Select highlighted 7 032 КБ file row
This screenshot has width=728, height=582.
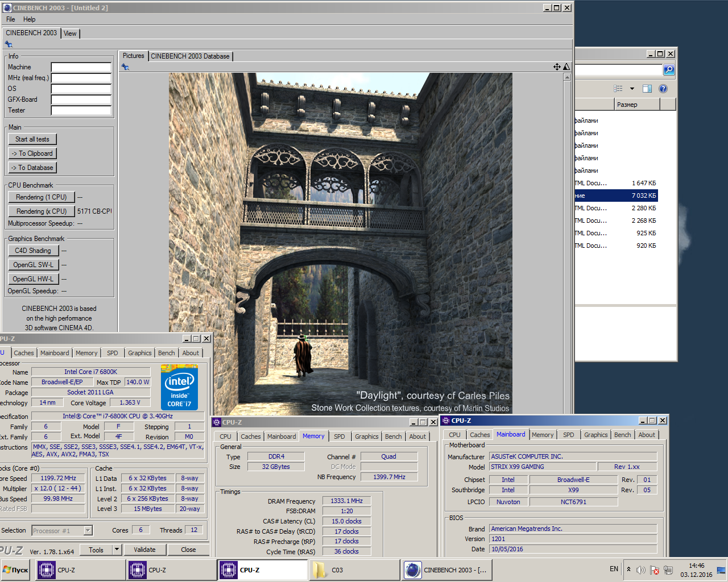click(616, 196)
